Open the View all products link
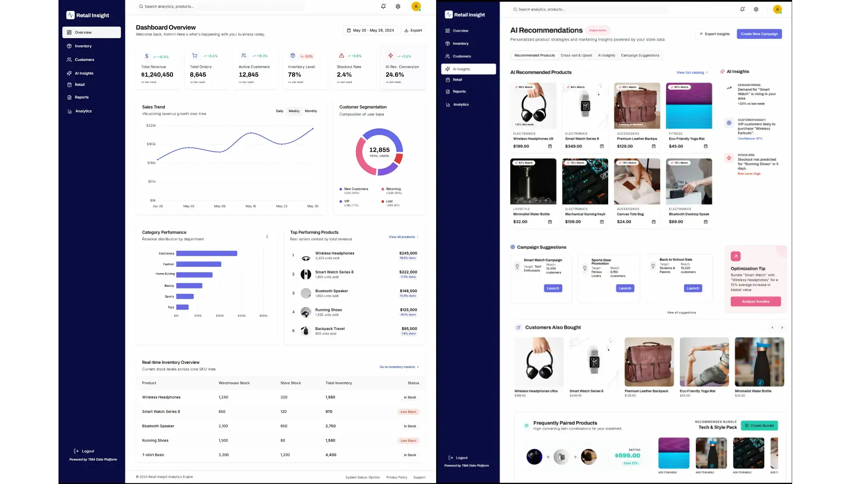 pos(403,237)
